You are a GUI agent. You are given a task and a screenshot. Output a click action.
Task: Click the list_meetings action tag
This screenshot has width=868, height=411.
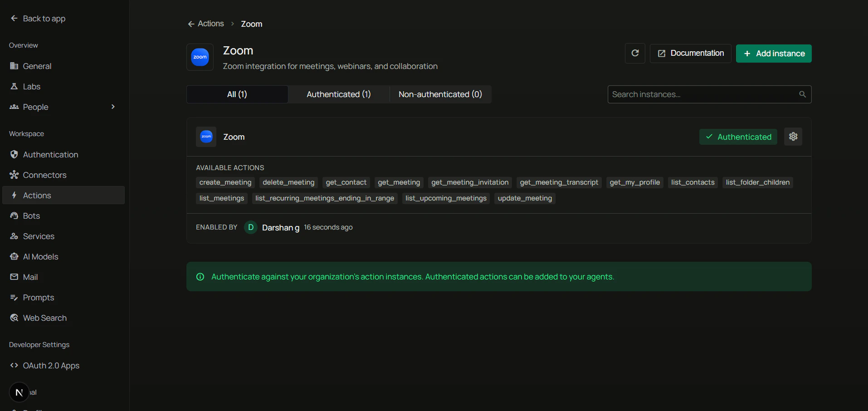(x=222, y=198)
